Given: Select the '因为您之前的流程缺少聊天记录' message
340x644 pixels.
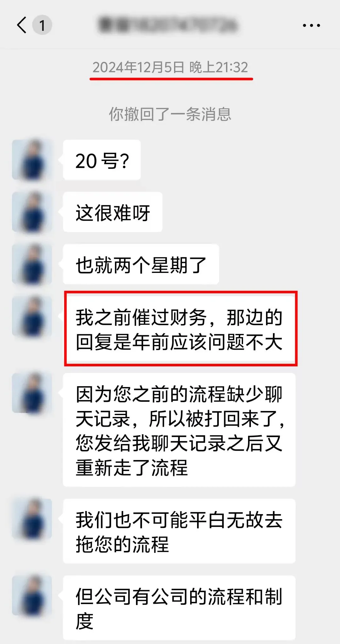Looking at the screenshot, I should coord(179,430).
